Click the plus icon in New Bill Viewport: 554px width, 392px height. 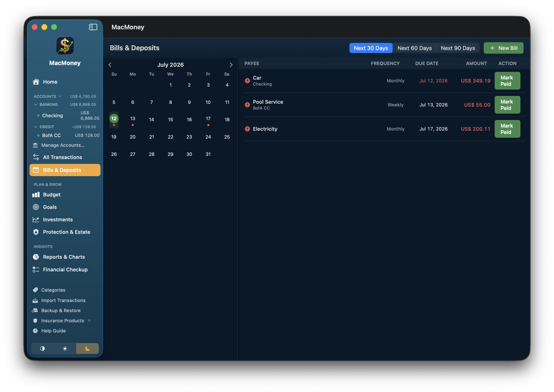pos(492,48)
